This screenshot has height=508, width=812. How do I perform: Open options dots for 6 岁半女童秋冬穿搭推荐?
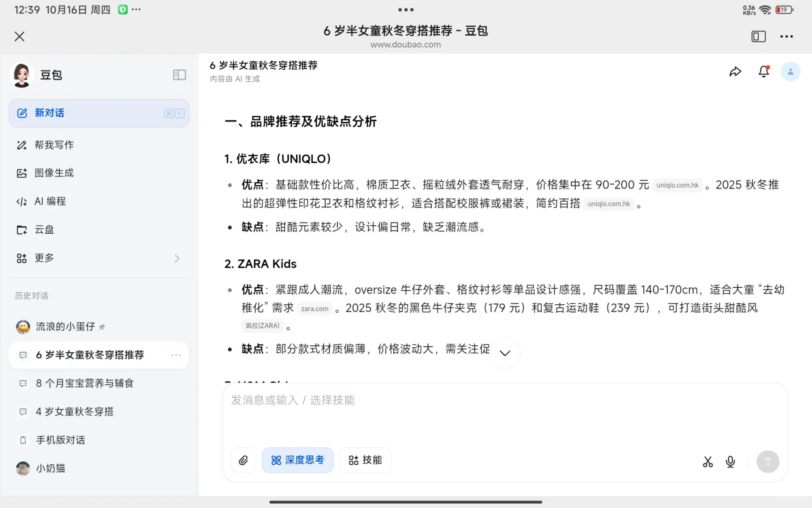(x=176, y=355)
